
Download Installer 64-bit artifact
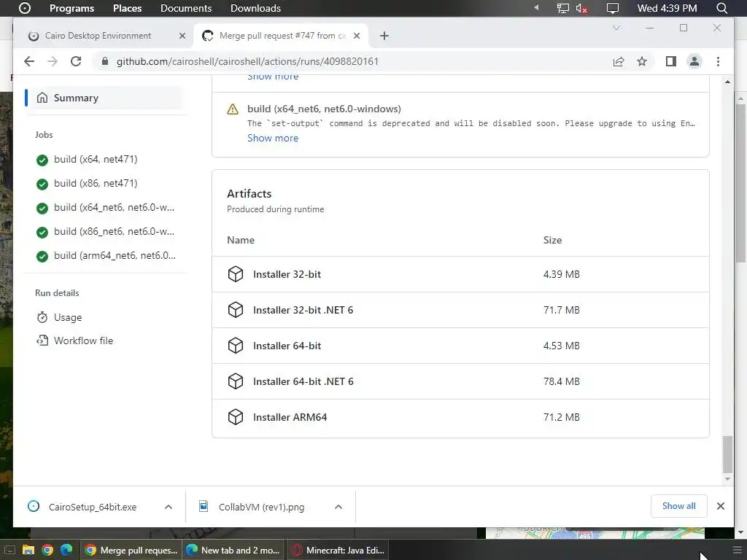tap(287, 346)
